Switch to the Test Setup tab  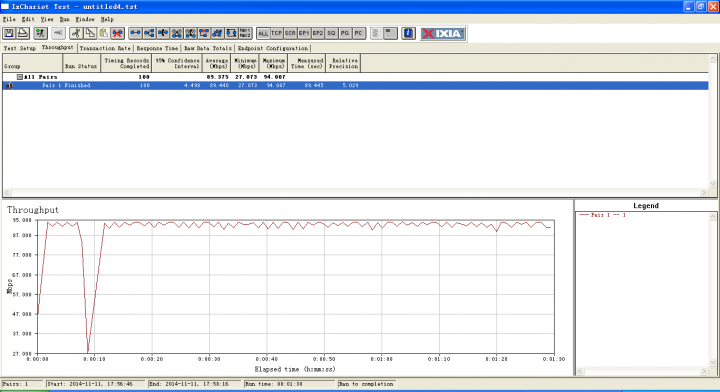(x=19, y=48)
